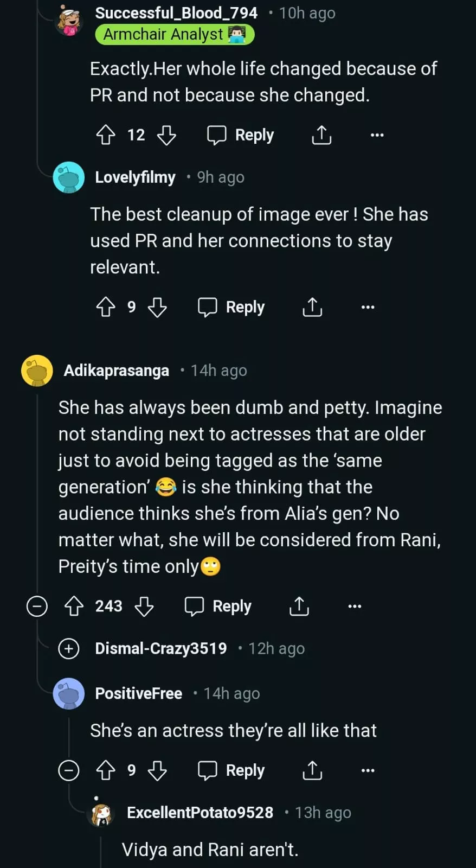476x868 pixels.
Task: Tap Adikaprasanga's yellow avatar
Action: coord(37,371)
